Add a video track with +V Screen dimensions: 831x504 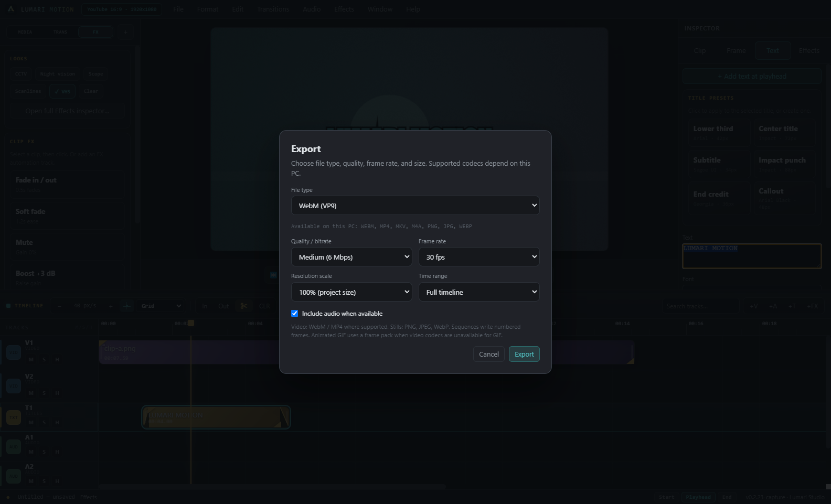[754, 306]
